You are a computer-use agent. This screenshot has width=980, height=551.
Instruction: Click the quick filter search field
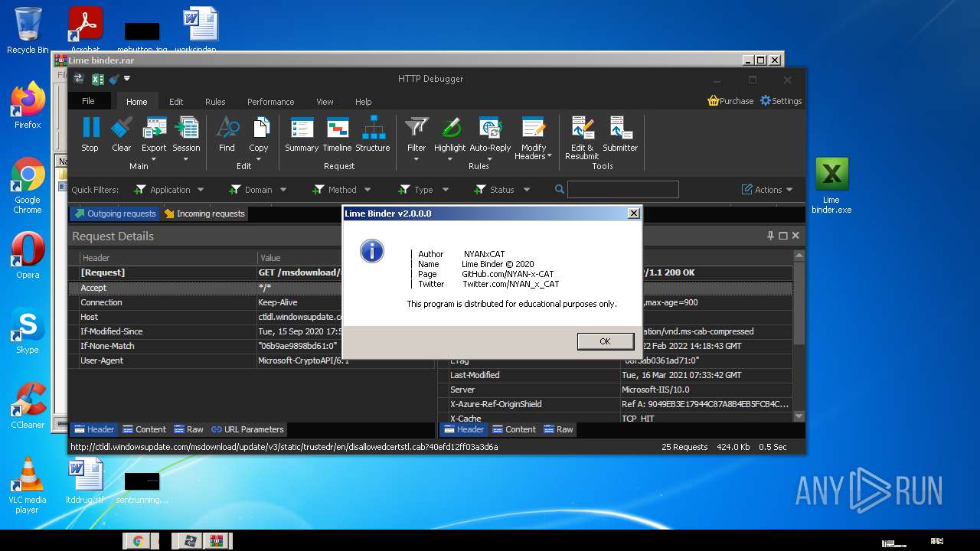622,189
